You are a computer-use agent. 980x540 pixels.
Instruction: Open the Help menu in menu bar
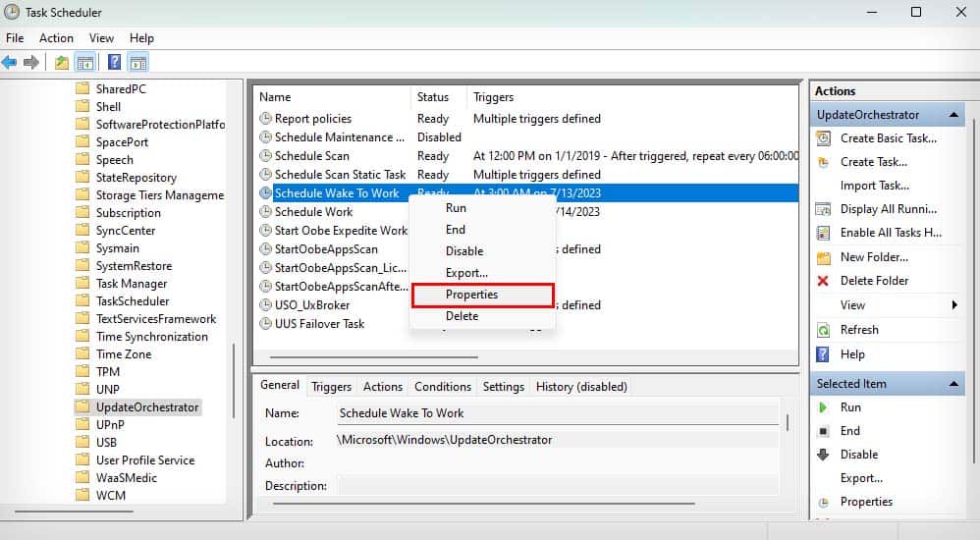coord(141,38)
